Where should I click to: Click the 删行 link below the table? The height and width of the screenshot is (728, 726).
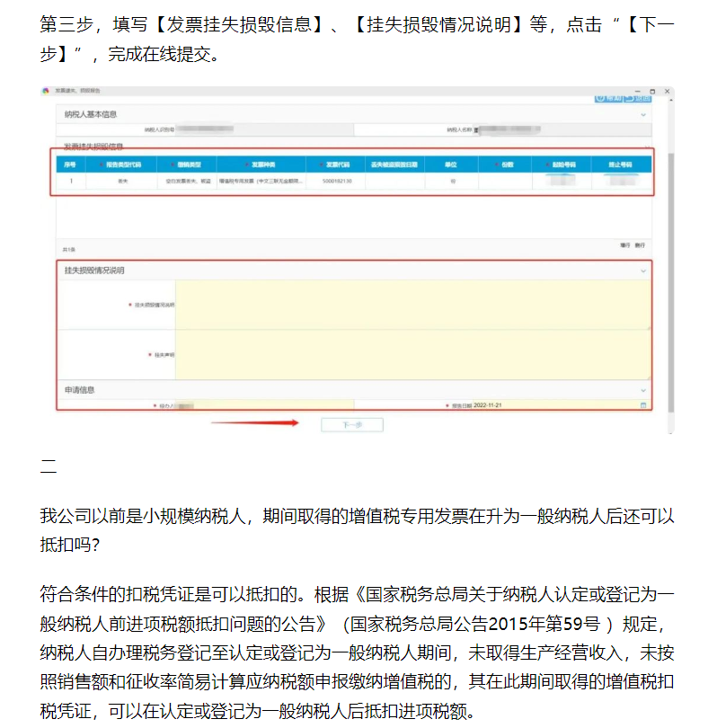tap(640, 244)
